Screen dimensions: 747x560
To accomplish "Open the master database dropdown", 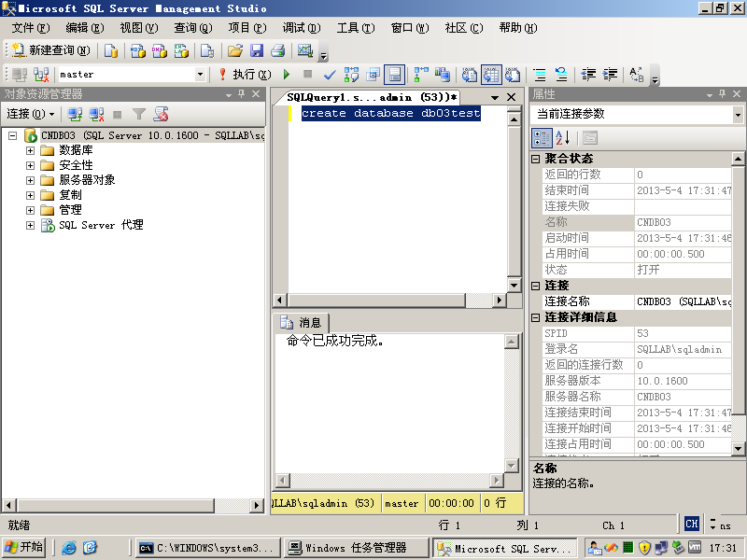I will click(200, 75).
